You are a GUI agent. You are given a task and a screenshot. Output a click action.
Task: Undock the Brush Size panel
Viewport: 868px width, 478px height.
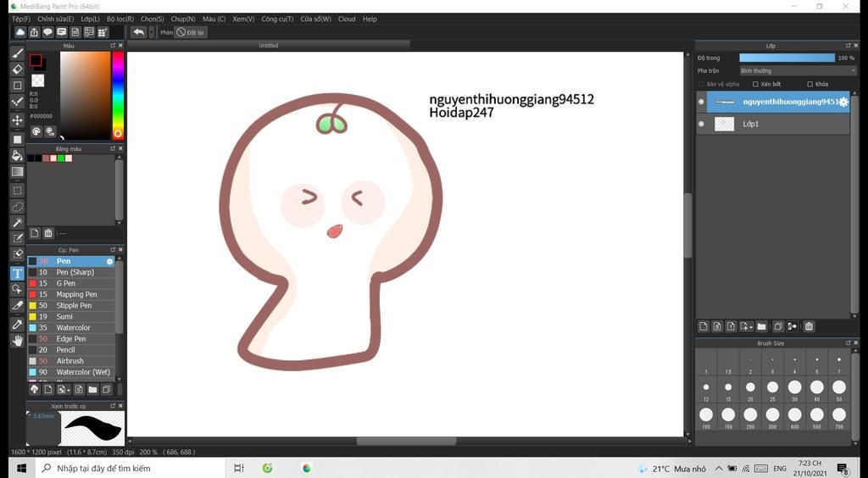click(x=848, y=343)
